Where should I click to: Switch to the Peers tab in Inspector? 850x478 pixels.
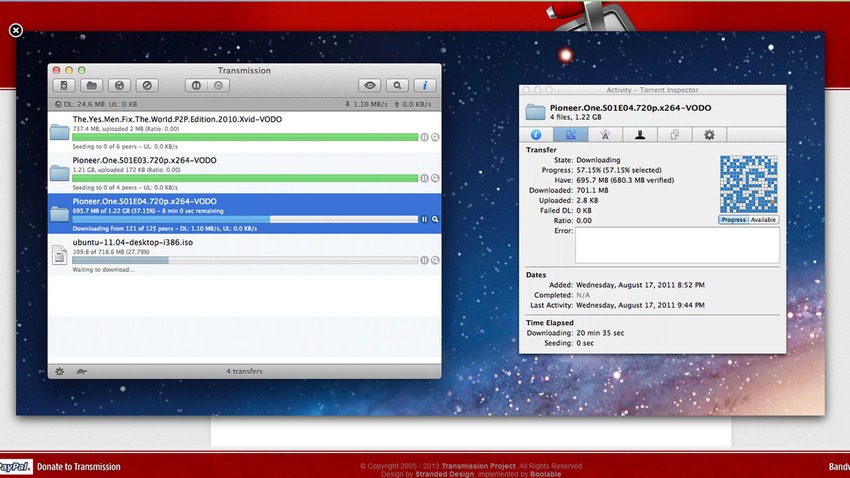[639, 134]
